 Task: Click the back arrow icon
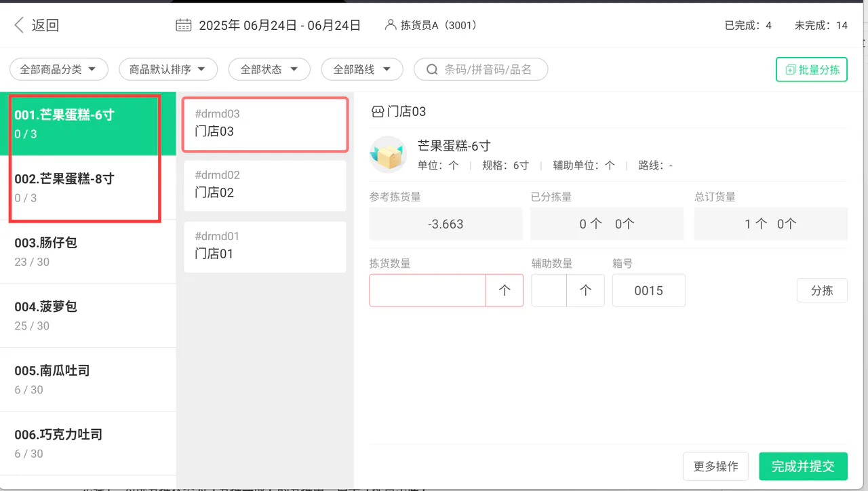click(x=19, y=26)
